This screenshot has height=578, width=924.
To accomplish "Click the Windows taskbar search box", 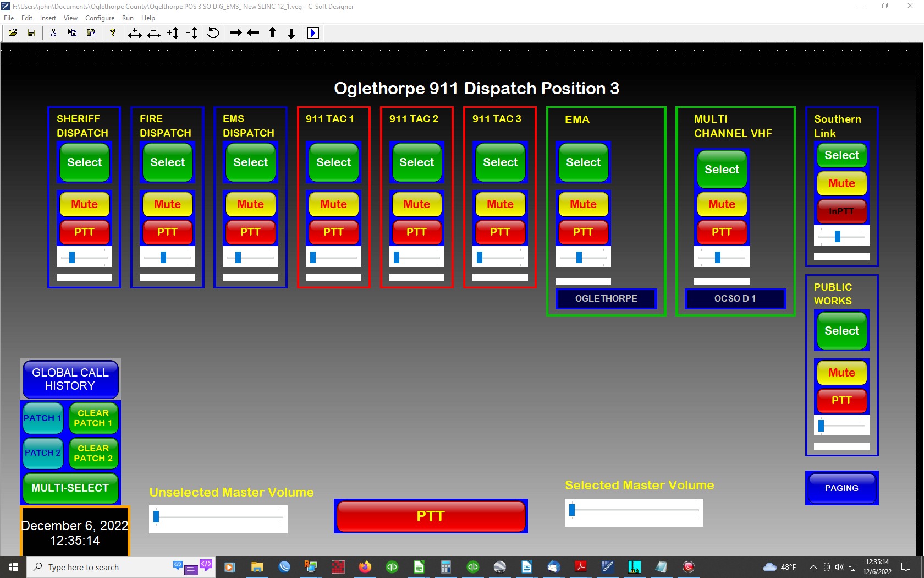I will 99,567.
